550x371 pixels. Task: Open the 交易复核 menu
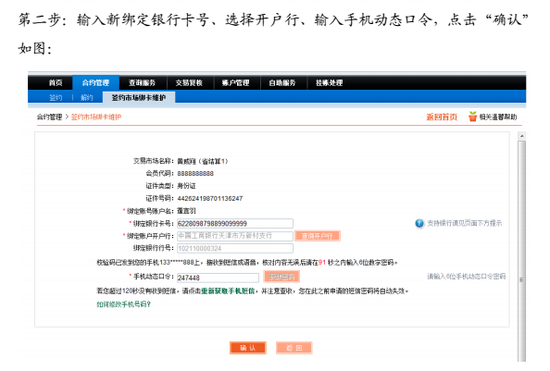coord(189,83)
